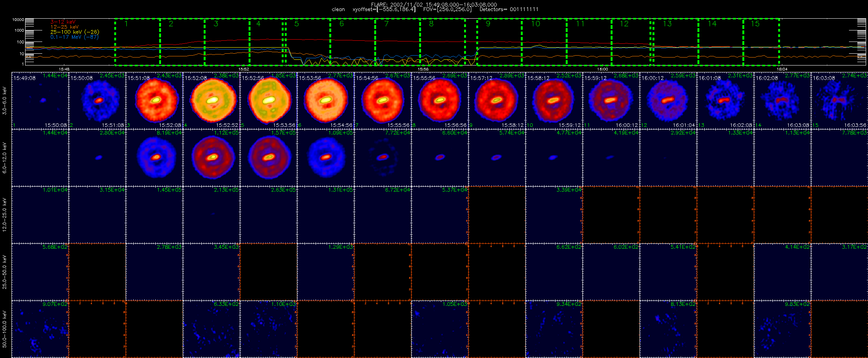868x358 pixels.
Task: Open the 3.0-6.0 keV image starting 15:52:08
Action: [211, 101]
